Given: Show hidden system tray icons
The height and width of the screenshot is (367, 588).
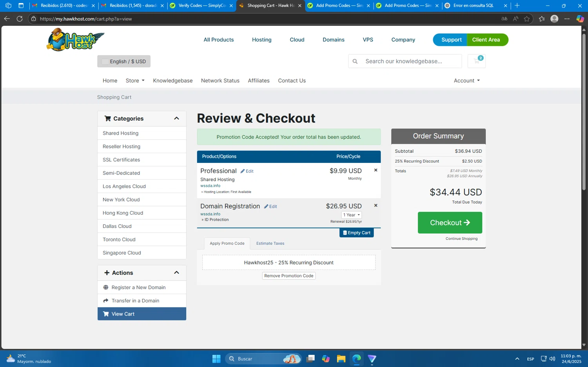Looking at the screenshot, I should click(x=517, y=359).
